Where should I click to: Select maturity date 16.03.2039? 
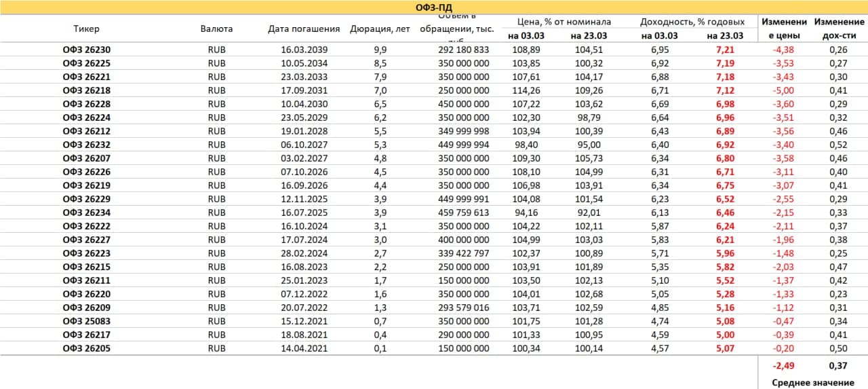304,50
